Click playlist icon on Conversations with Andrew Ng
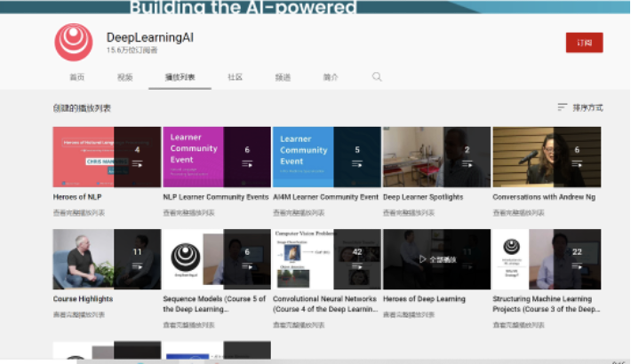The width and height of the screenshot is (631, 364). (577, 164)
